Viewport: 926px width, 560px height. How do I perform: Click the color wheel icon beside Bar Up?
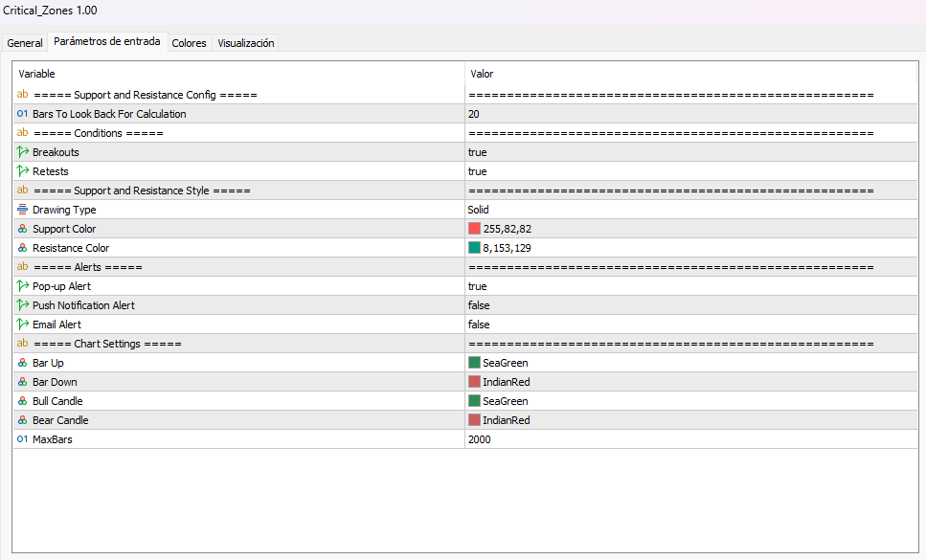21,362
